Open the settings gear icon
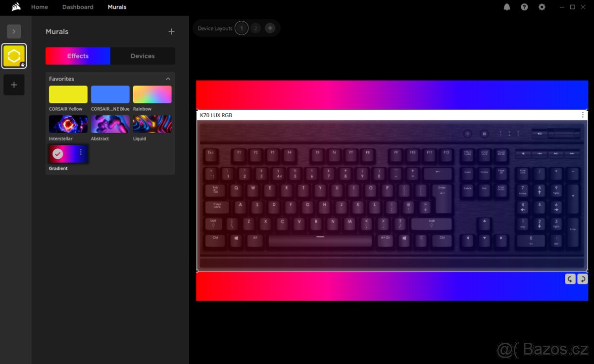Image resolution: width=594 pixels, height=364 pixels. [x=542, y=7]
